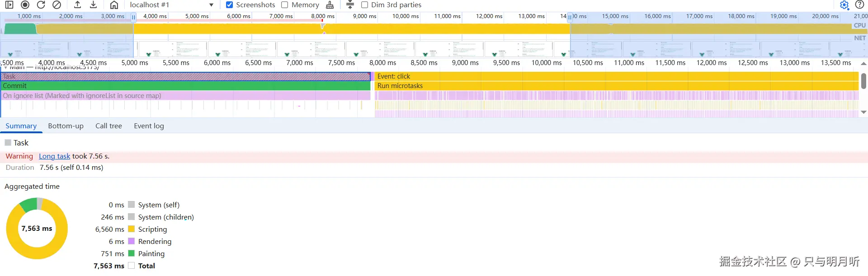
Task: Click the green Painting color swatch
Action: click(132, 253)
